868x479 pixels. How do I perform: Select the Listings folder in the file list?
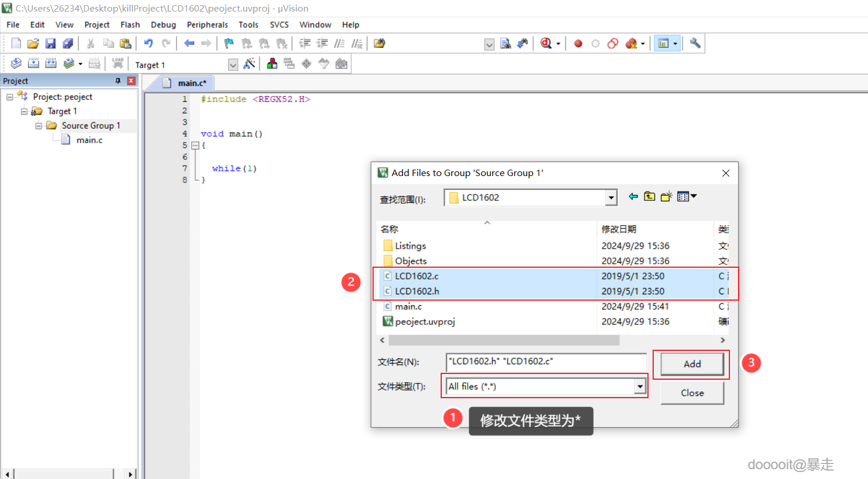[410, 246]
